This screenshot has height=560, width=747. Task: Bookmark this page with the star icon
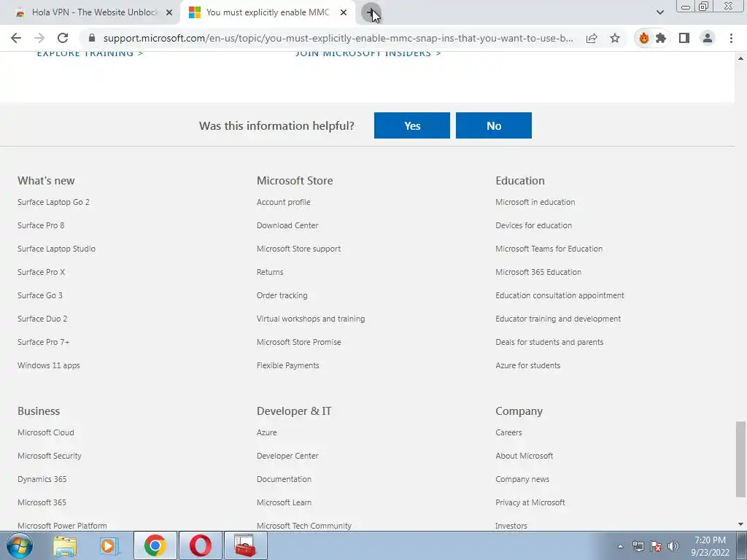615,38
